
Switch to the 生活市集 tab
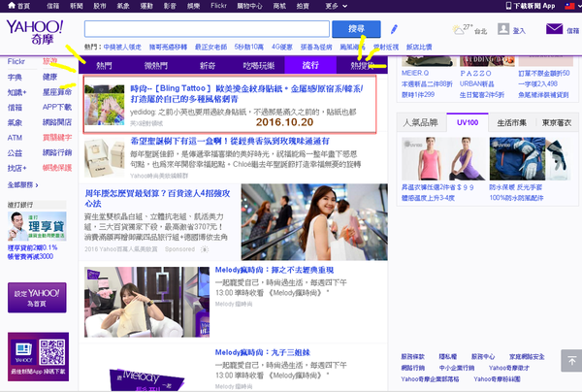512,123
